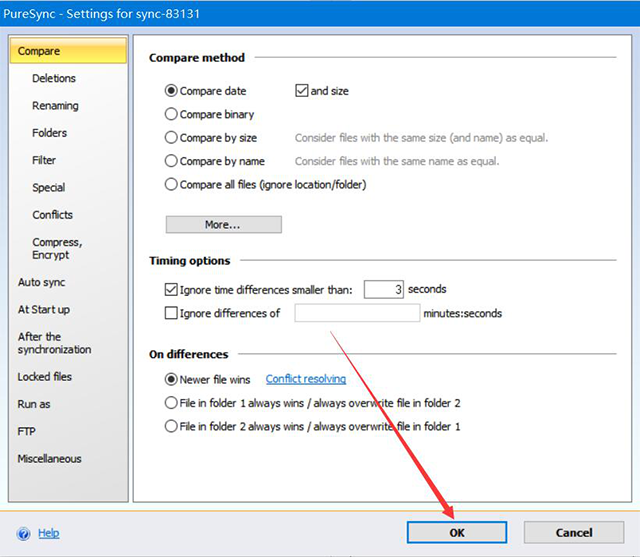The image size is (640, 557).
Task: Toggle the 'and size' checkbox
Action: 302,91
